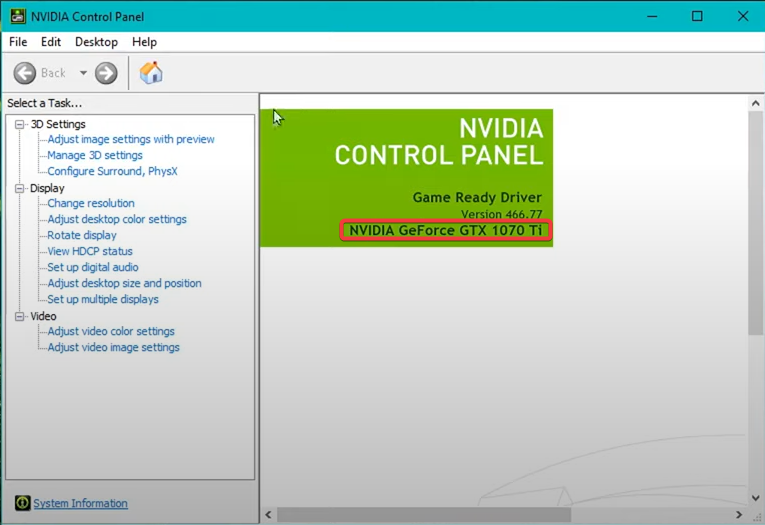Select Adjust image settings with preview
Viewport: 765px width, 525px height.
coord(131,140)
